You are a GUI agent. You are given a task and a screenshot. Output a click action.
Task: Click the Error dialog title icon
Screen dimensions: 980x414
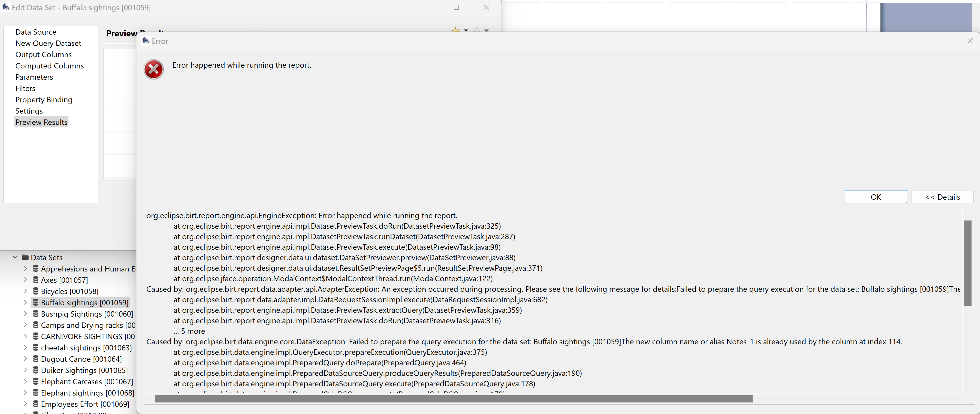pos(146,41)
